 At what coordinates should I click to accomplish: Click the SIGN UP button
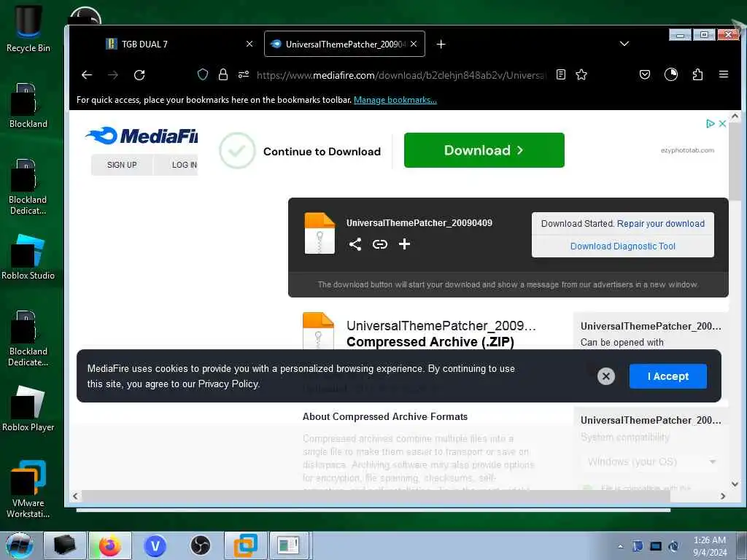(x=122, y=165)
